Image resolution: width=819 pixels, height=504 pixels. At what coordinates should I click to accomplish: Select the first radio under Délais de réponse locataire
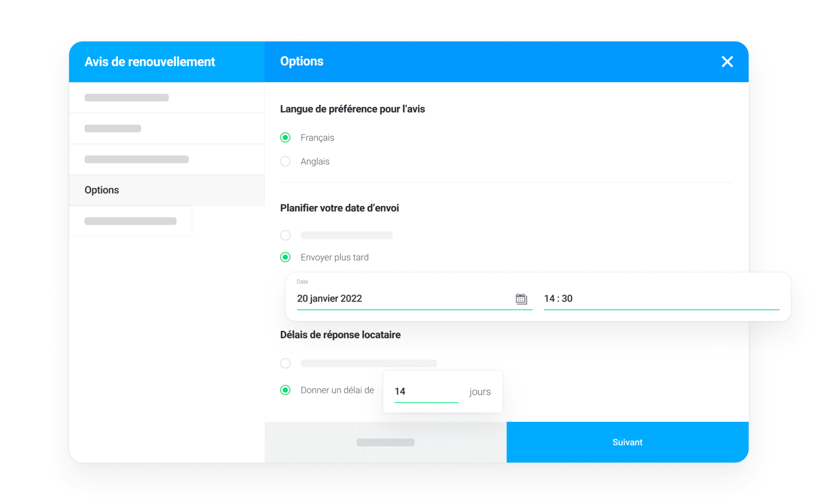pyautogui.click(x=285, y=363)
